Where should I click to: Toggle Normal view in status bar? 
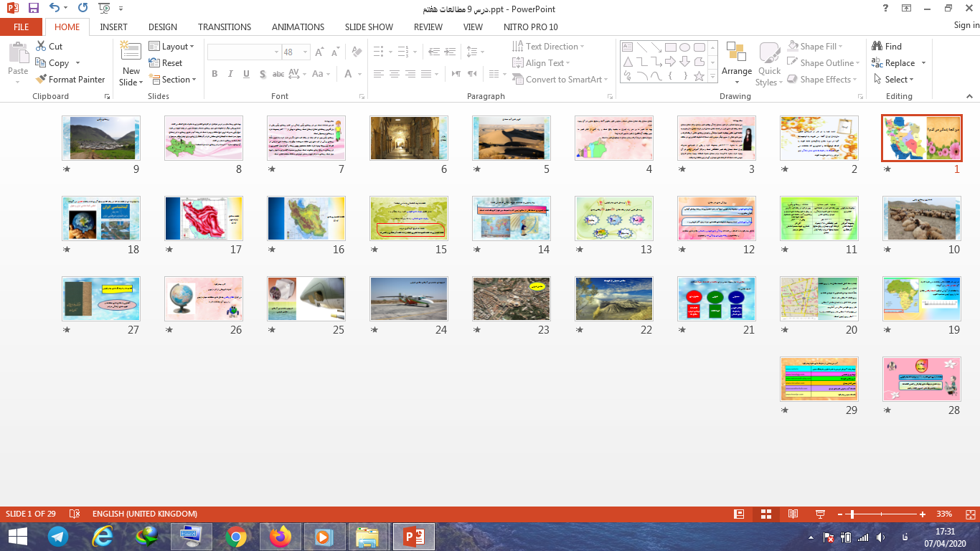point(739,514)
